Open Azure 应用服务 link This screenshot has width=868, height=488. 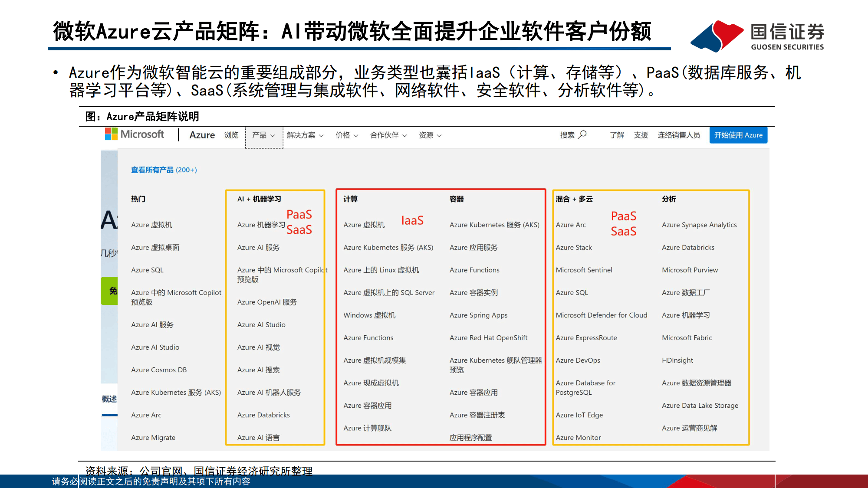473,247
